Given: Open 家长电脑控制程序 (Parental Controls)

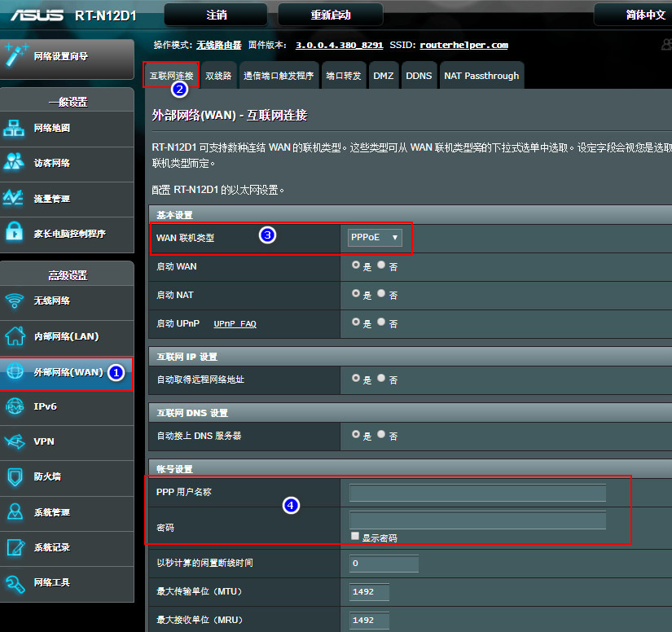Looking at the screenshot, I should click(x=57, y=235).
